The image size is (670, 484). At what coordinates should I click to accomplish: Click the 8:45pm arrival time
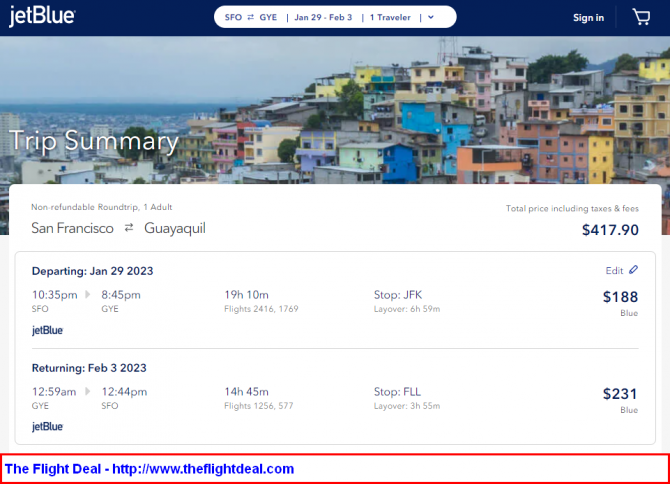pyautogui.click(x=121, y=295)
